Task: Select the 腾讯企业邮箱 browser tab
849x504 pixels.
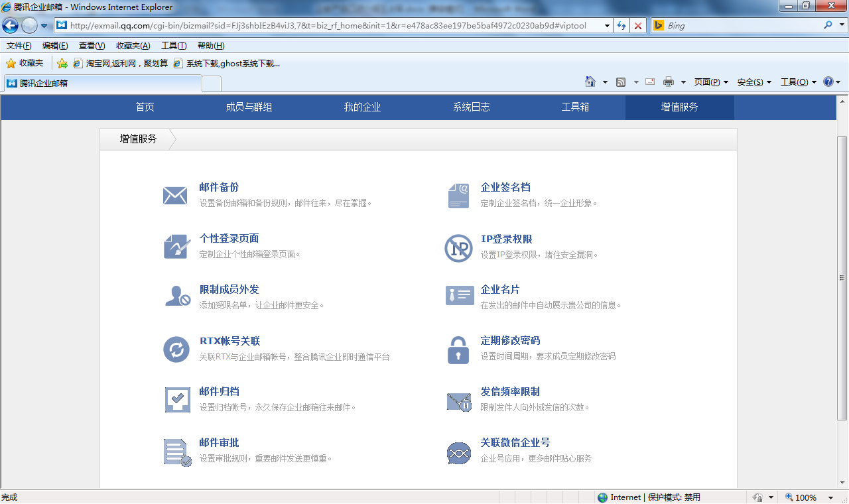Action: [x=102, y=83]
